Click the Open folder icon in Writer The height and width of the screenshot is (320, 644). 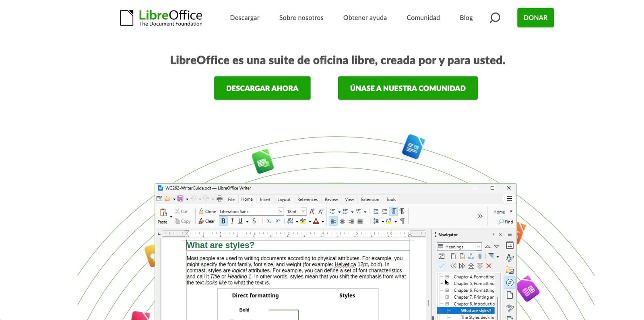pyautogui.click(x=167, y=199)
